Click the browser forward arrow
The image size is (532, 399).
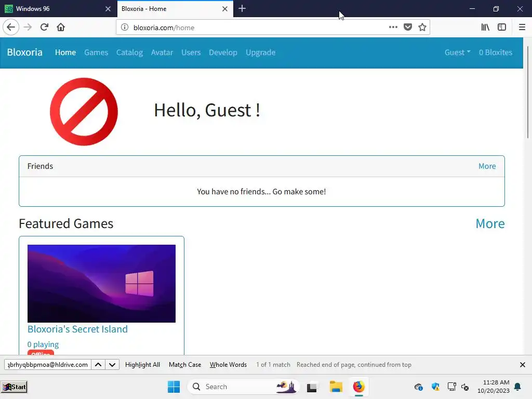coord(28,27)
